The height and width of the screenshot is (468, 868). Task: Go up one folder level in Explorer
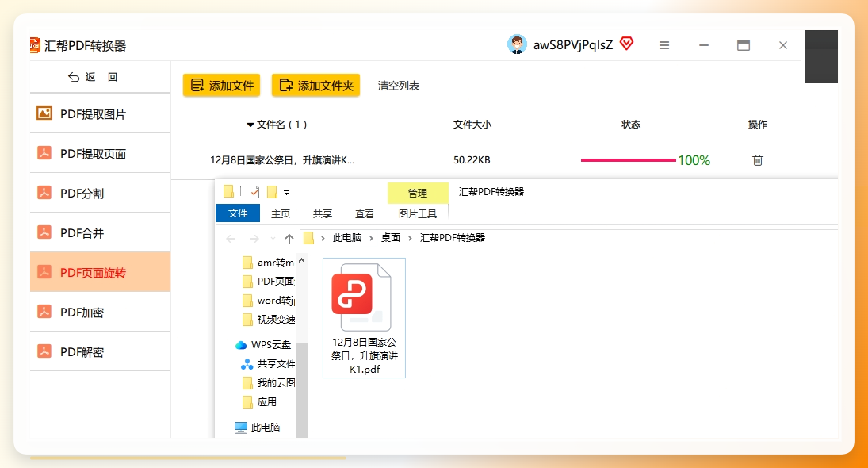tap(289, 239)
